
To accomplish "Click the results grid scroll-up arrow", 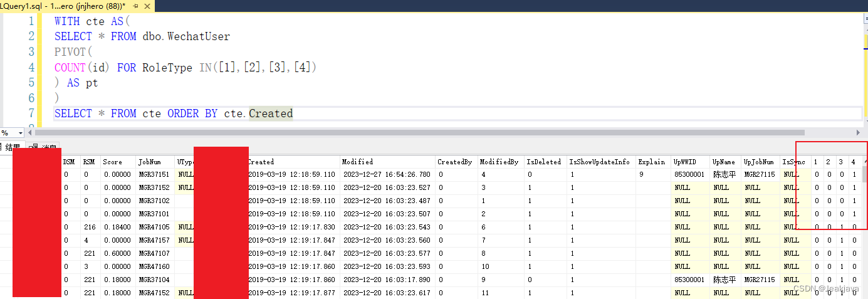I will point(864,161).
